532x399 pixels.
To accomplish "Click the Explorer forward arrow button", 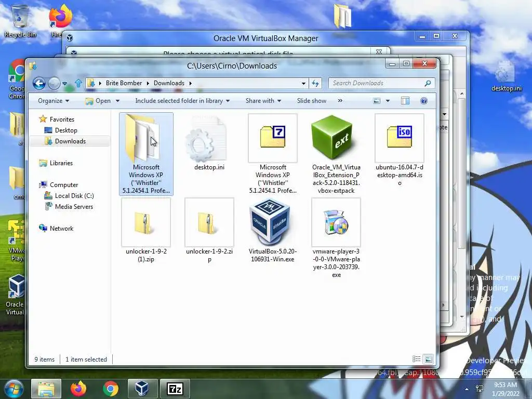I will (x=54, y=83).
